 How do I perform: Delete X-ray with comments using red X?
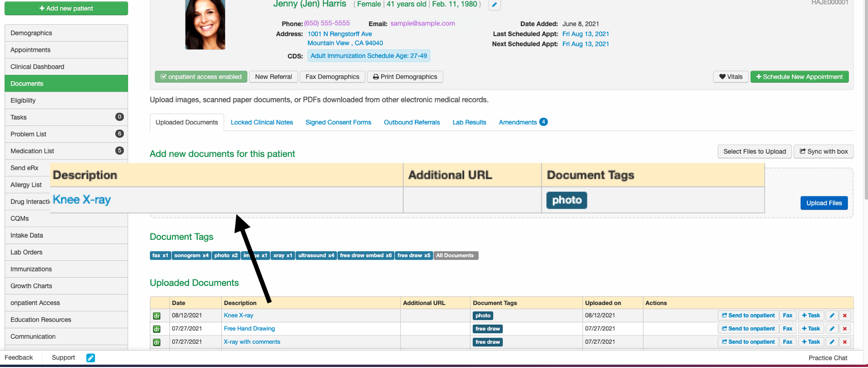pos(845,342)
